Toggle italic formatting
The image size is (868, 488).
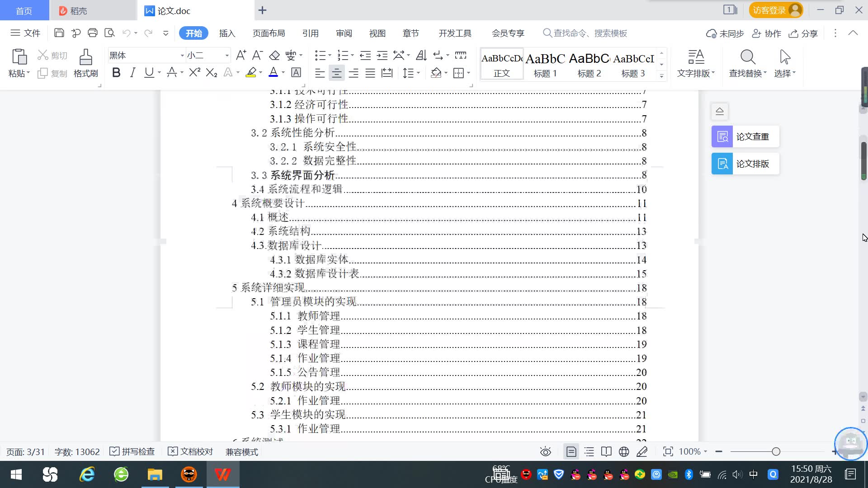coord(132,73)
